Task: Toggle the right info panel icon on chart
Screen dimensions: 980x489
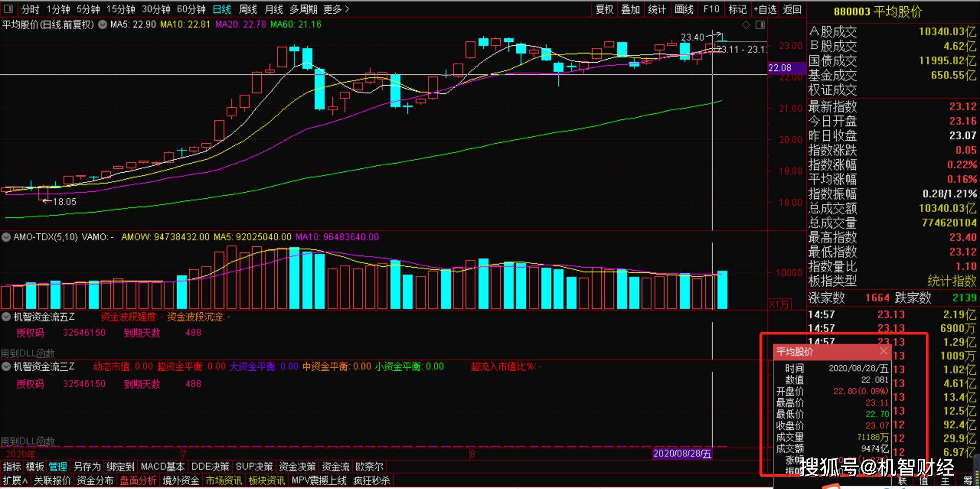Action: click(760, 25)
